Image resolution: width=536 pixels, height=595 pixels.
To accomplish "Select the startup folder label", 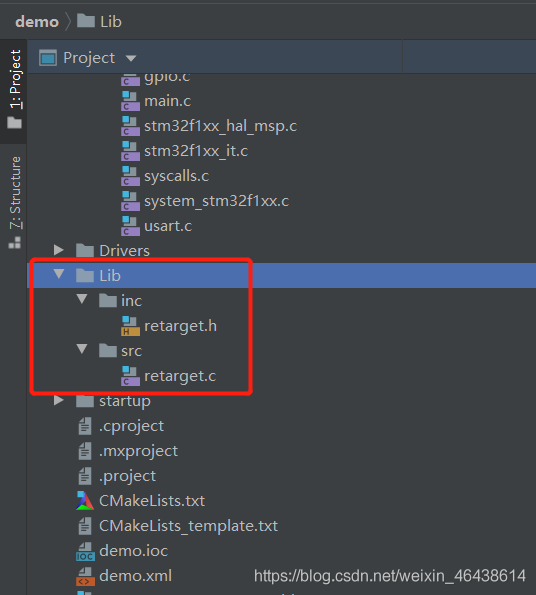I will coord(125,401).
